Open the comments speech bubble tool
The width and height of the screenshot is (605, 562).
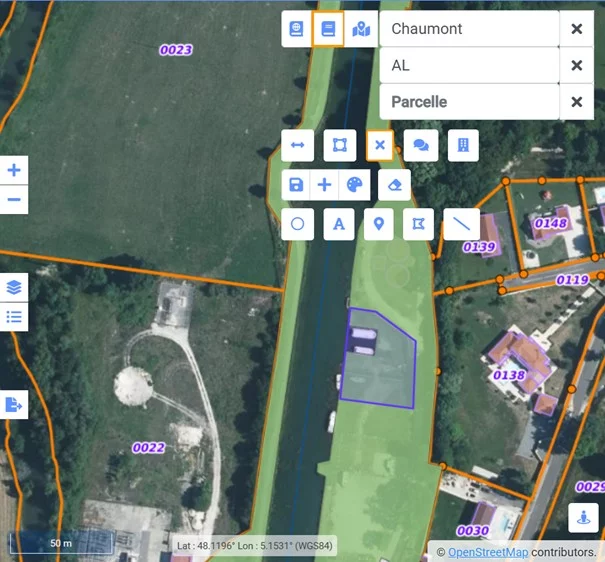pos(421,145)
